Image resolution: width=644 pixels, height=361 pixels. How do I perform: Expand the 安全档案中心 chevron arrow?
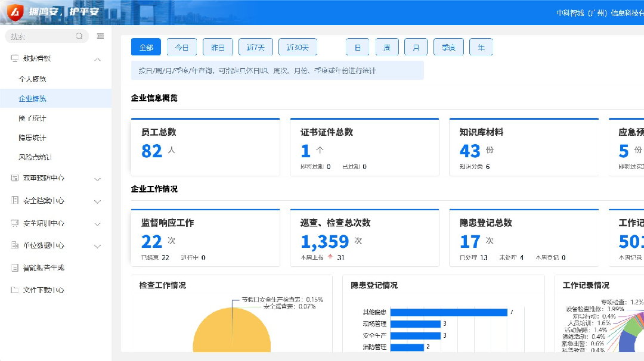[98, 201]
